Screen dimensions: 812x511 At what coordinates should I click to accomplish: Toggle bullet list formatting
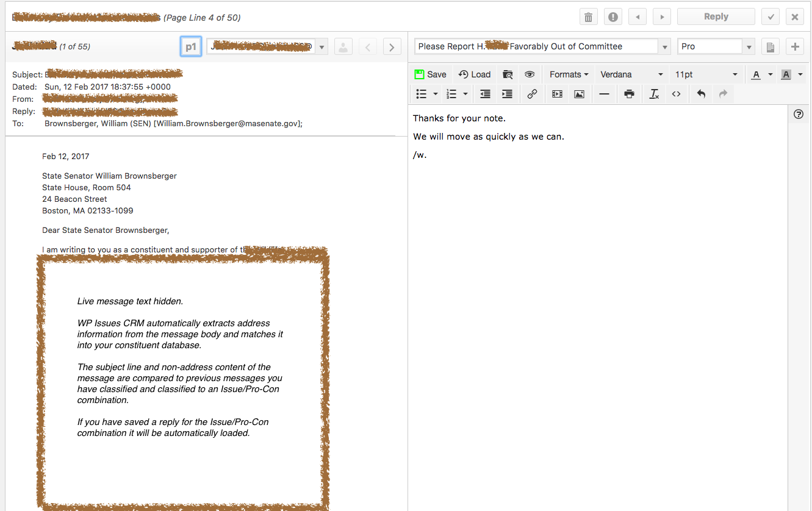pos(421,94)
